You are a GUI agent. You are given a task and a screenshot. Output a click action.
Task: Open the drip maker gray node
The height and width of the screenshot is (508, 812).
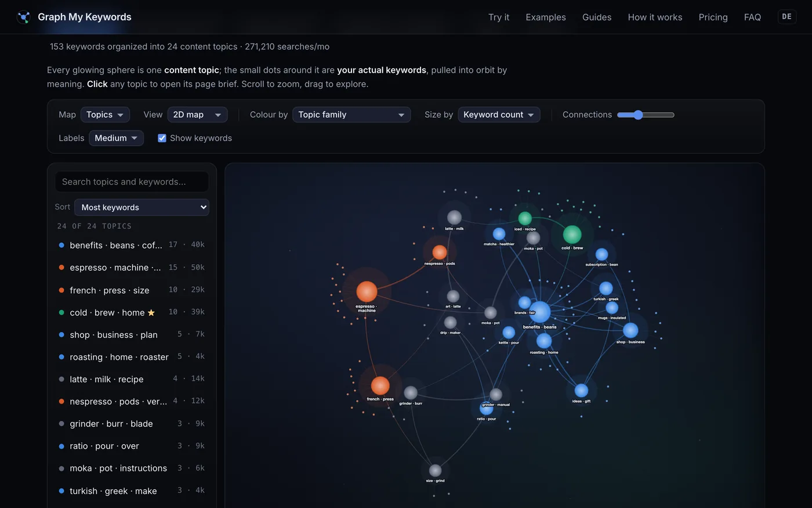[x=450, y=323]
